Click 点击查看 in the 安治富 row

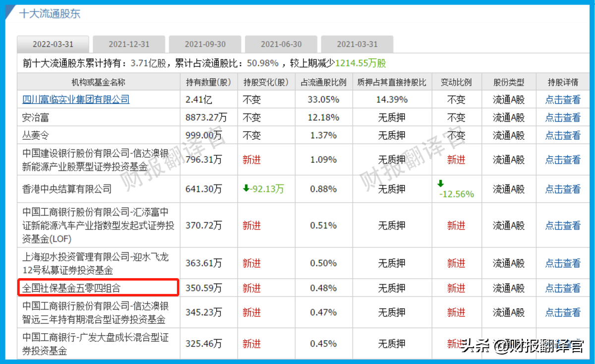[x=563, y=118]
